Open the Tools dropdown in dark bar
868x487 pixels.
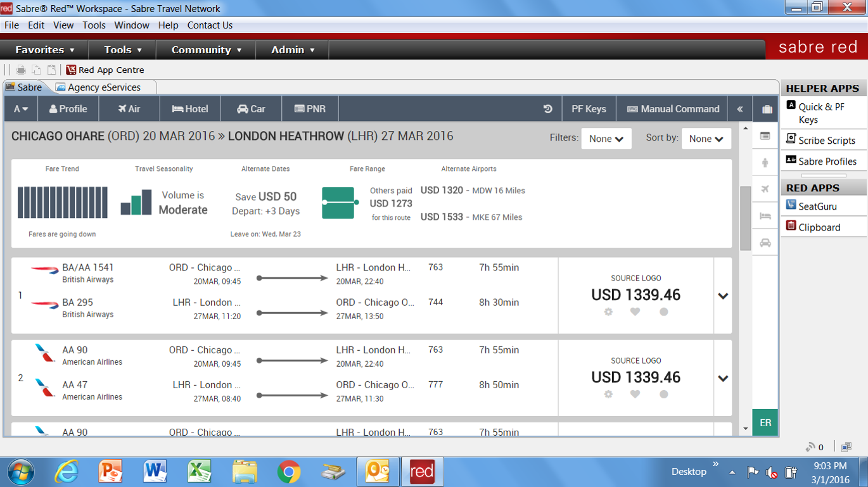[122, 49]
